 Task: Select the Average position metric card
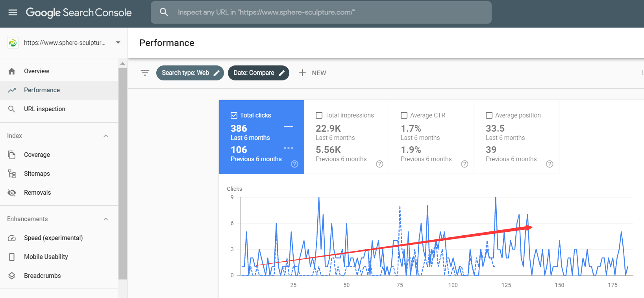coord(517,137)
